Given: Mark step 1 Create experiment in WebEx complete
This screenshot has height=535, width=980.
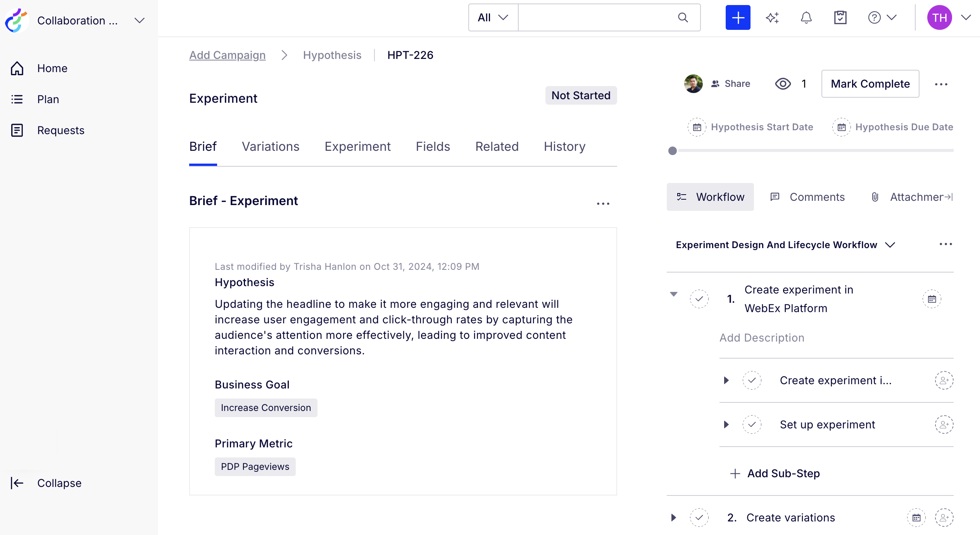Looking at the screenshot, I should [x=699, y=299].
